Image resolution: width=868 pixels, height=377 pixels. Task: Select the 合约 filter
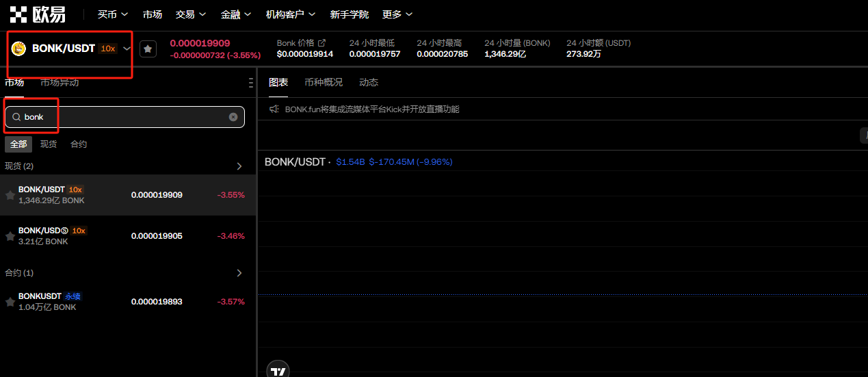(x=79, y=144)
